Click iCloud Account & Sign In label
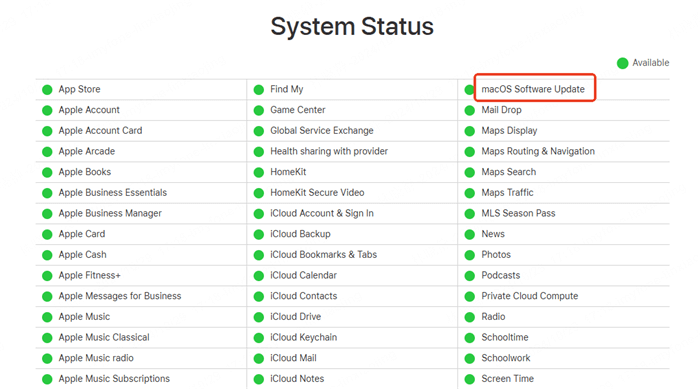The image size is (700, 389). coord(322,213)
